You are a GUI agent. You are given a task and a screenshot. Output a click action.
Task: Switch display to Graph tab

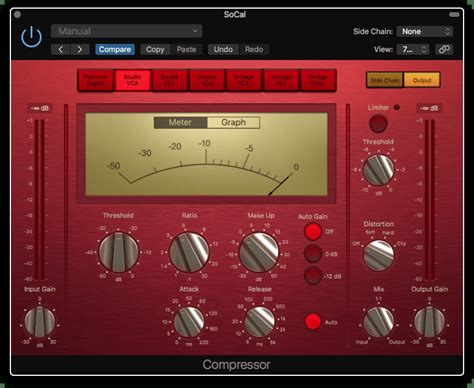233,122
